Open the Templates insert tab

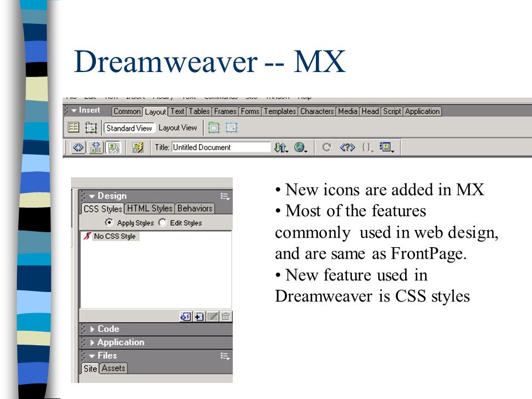pos(280,111)
